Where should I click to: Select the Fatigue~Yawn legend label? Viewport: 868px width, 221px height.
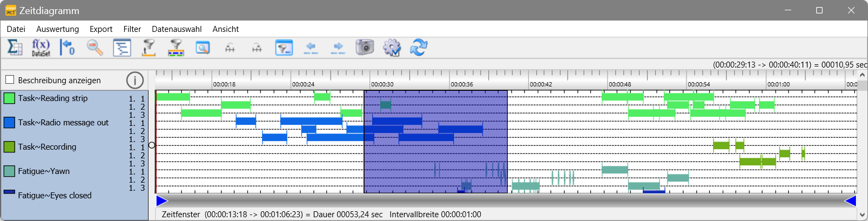(x=44, y=171)
